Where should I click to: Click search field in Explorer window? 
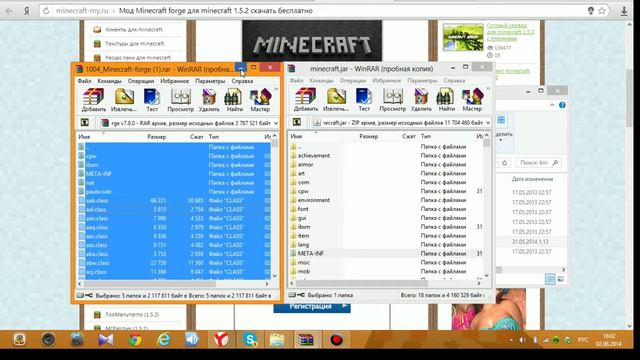tap(538, 163)
